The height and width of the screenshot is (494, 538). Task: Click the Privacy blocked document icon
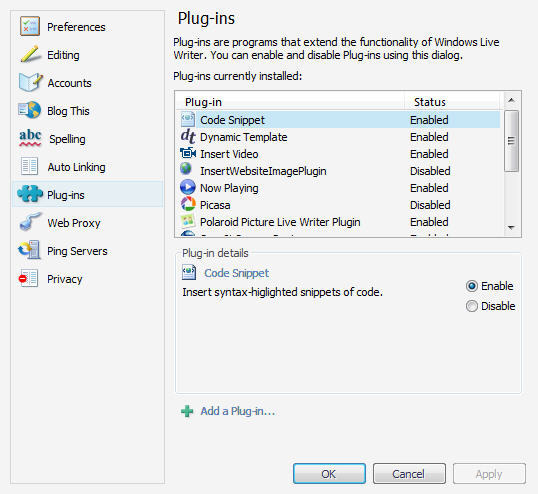point(29,278)
